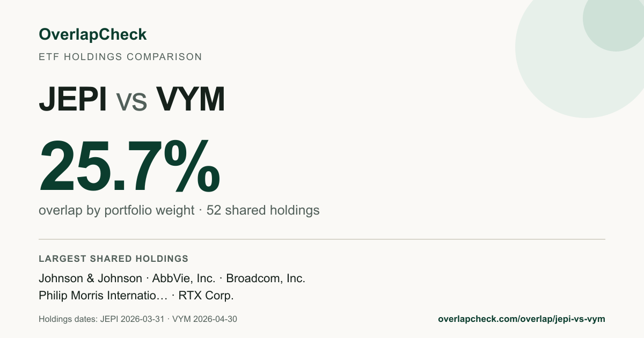Click the truncated Philip Morris holding
This screenshot has height=338, width=644.
pos(103,296)
